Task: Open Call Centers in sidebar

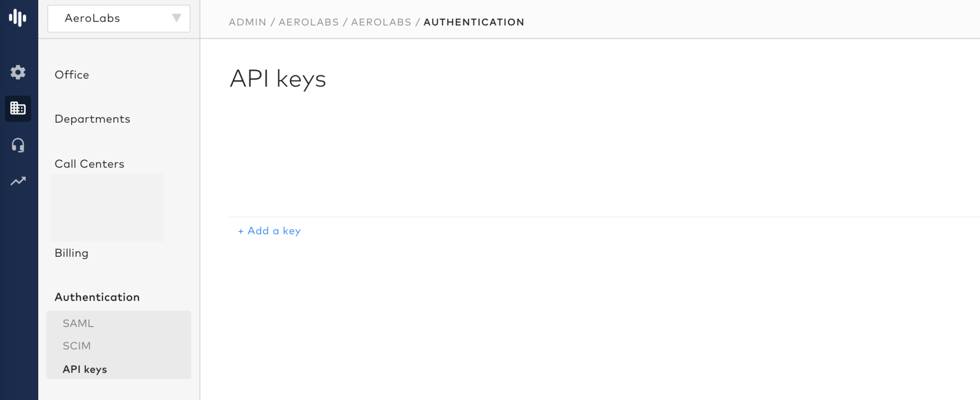Action: (x=89, y=164)
